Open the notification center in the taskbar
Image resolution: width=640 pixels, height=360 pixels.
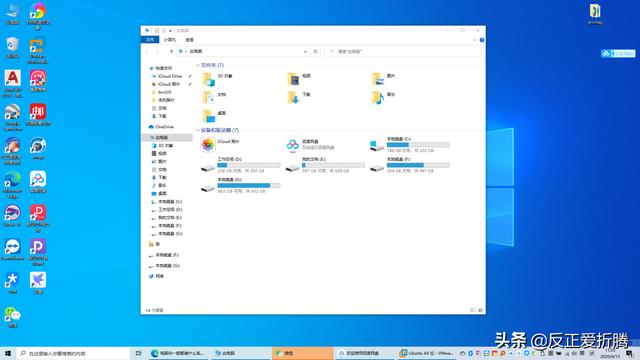click(x=629, y=353)
